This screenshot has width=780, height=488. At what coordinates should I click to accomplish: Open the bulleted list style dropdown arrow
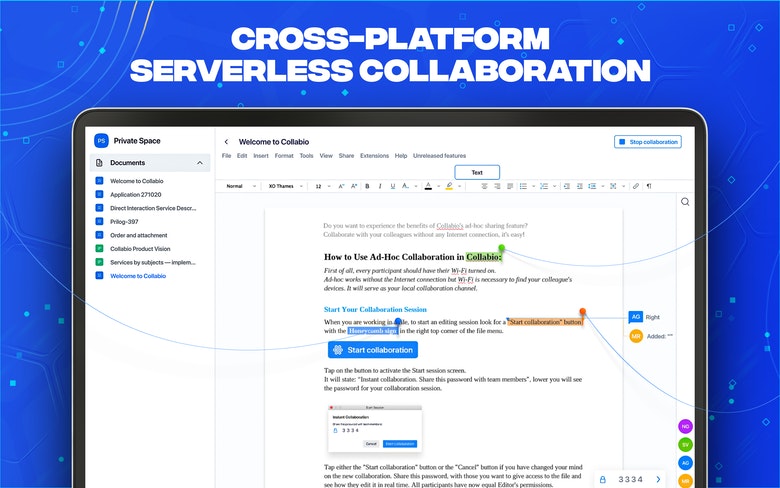(x=533, y=186)
